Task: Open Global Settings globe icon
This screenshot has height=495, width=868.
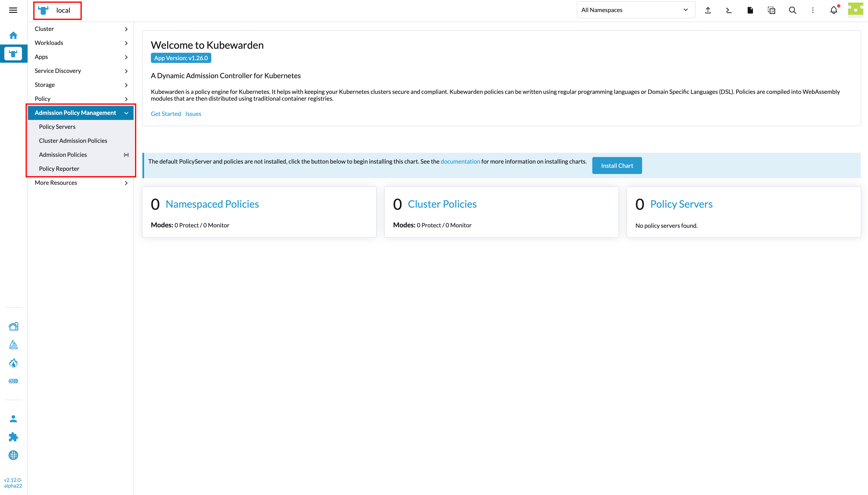Action: pyautogui.click(x=13, y=455)
